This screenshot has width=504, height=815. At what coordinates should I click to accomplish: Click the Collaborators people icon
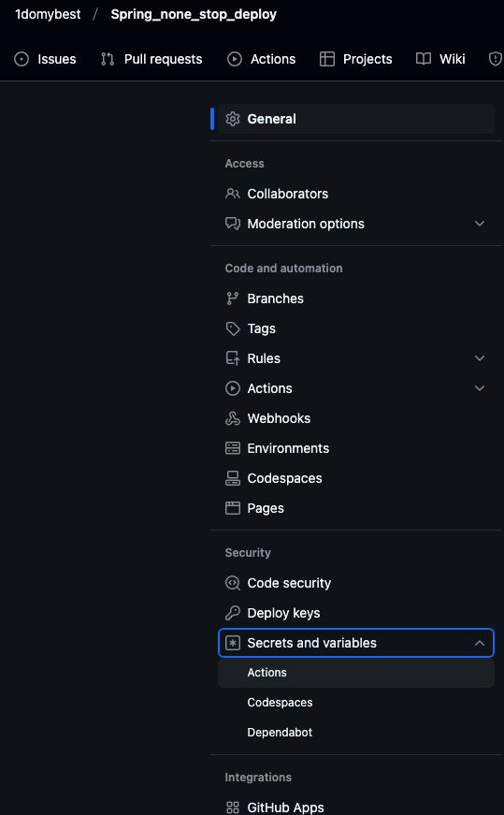click(232, 194)
